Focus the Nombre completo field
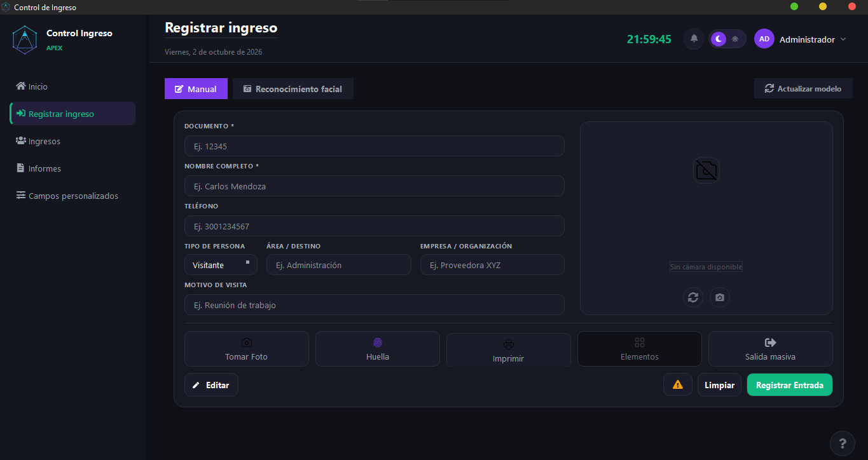The image size is (868, 460). [375, 186]
